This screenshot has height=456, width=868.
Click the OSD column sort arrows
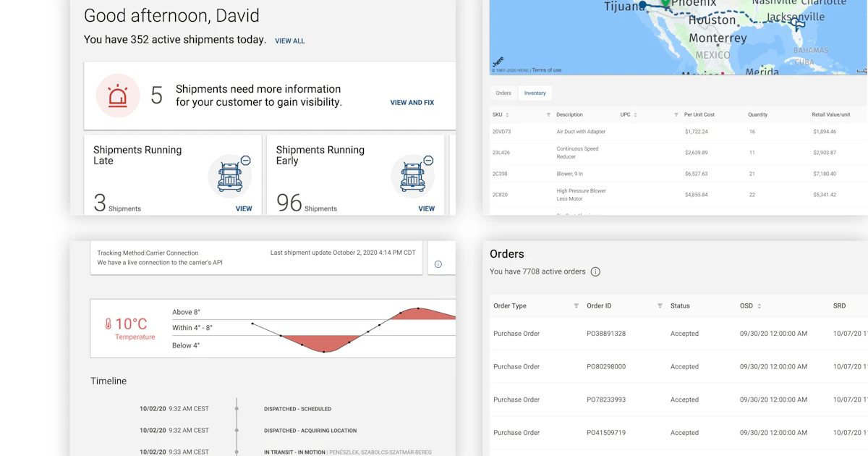pyautogui.click(x=757, y=305)
